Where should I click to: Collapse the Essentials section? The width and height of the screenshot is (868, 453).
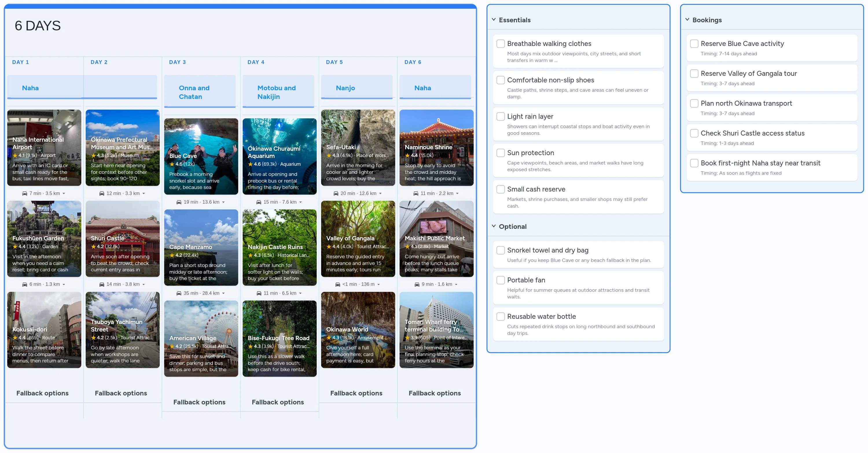pos(494,20)
